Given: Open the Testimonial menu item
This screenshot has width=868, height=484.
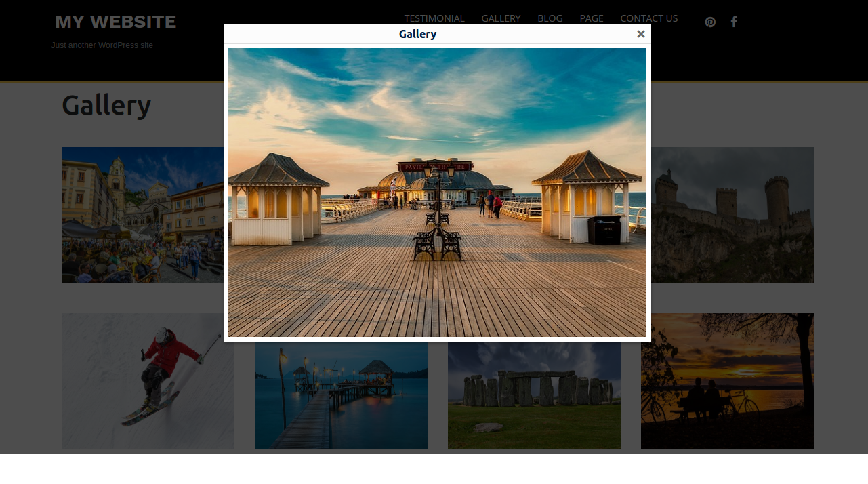Looking at the screenshot, I should pyautogui.click(x=434, y=18).
